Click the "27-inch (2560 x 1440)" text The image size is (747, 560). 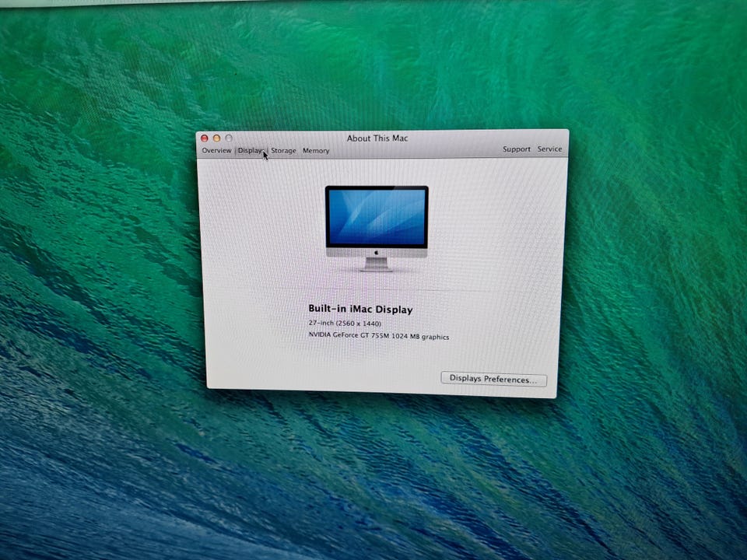[x=345, y=323]
